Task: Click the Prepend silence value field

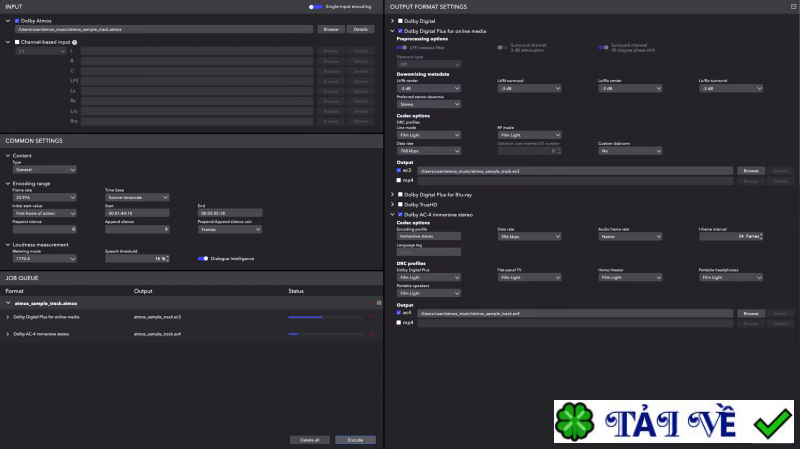Action: coord(44,230)
